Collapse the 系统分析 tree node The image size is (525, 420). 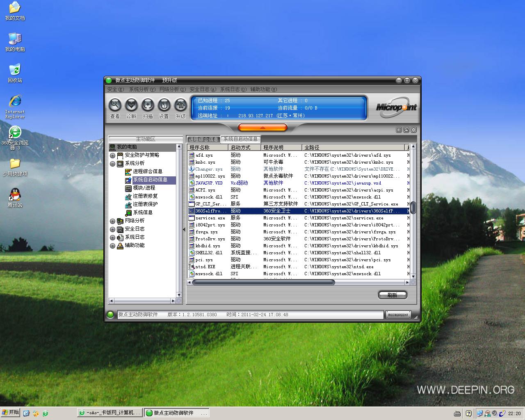(x=113, y=164)
